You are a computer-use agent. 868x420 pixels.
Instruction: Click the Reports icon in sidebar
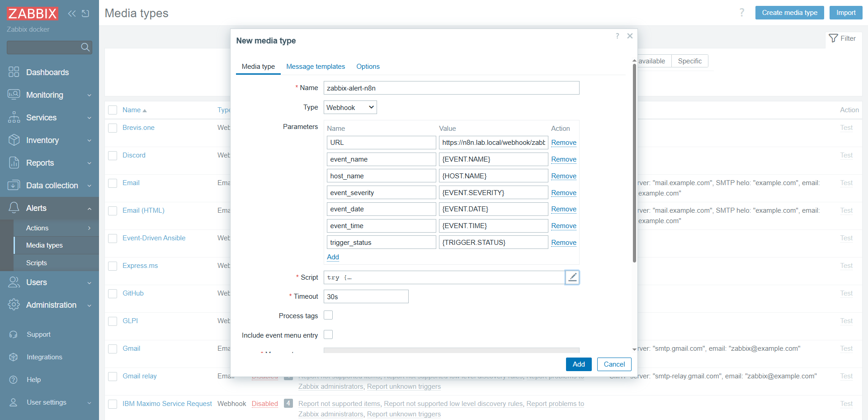14,162
